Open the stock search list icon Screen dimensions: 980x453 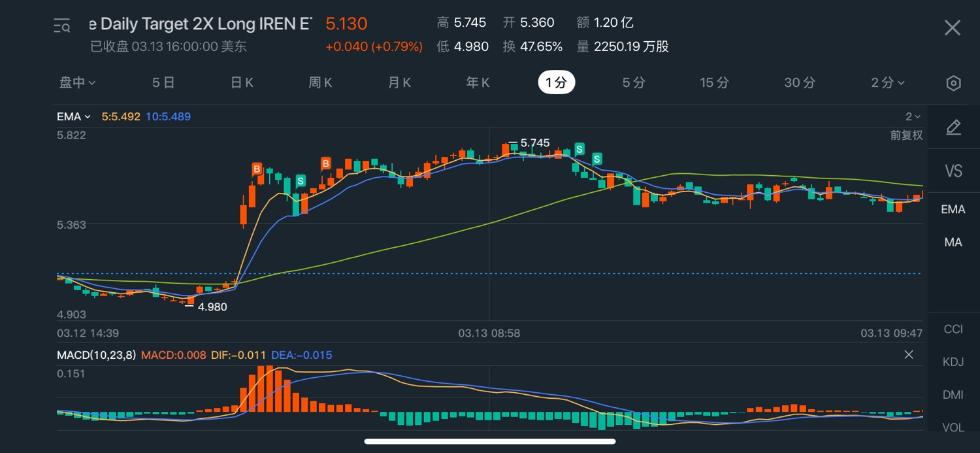pyautogui.click(x=62, y=26)
